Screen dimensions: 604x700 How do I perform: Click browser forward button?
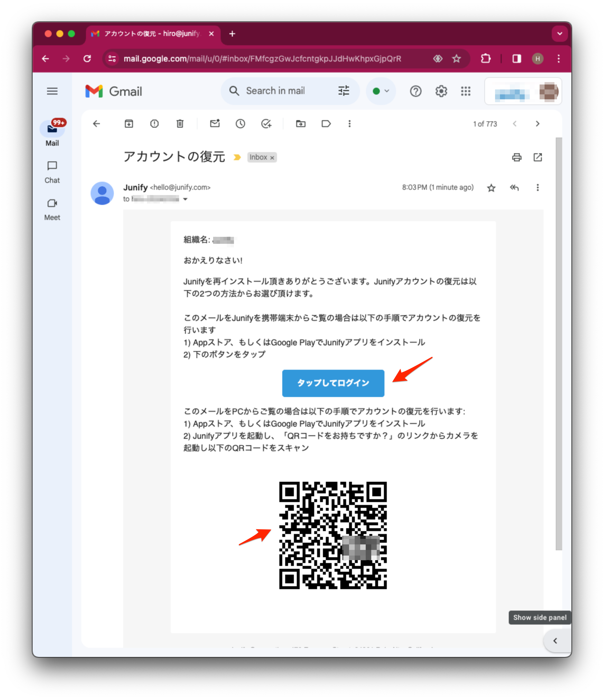(66, 59)
